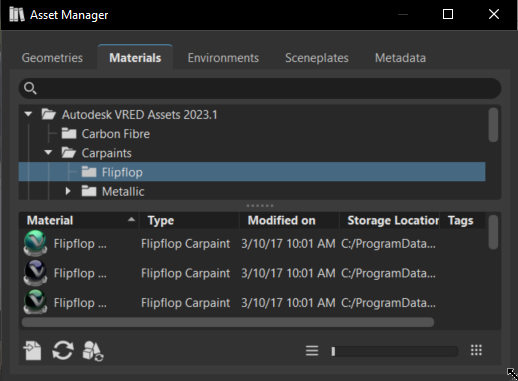The image size is (518, 381).
Task: Sort by the Storage Location column
Action: click(x=390, y=220)
